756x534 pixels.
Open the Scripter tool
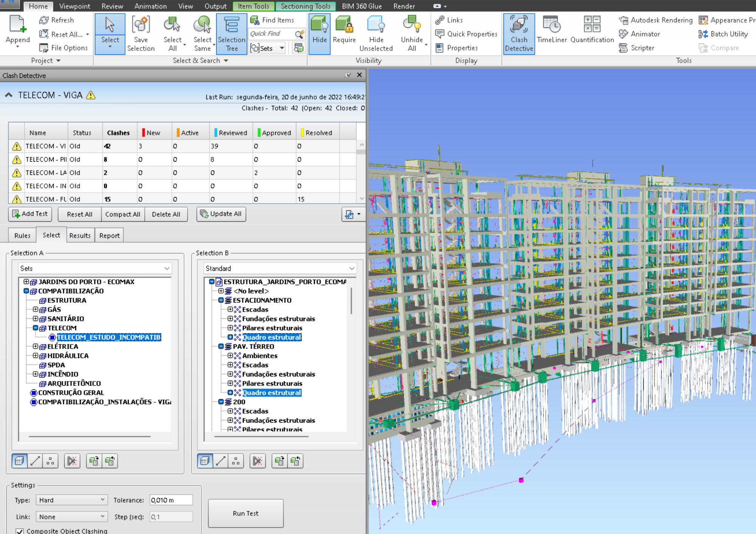click(x=637, y=48)
